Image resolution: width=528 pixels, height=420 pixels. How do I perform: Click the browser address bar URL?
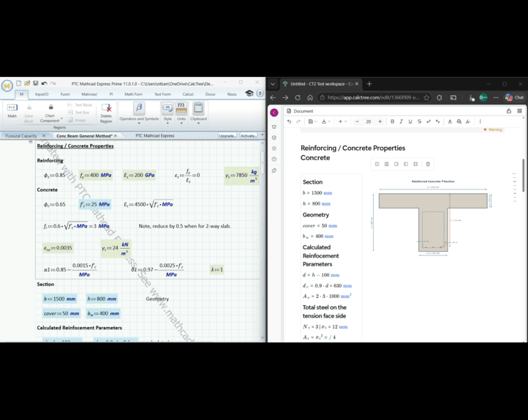point(373,97)
